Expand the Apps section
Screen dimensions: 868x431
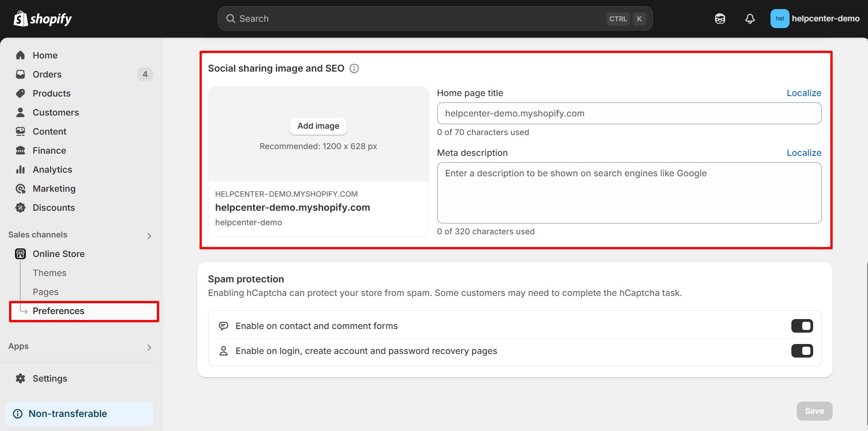coord(149,347)
